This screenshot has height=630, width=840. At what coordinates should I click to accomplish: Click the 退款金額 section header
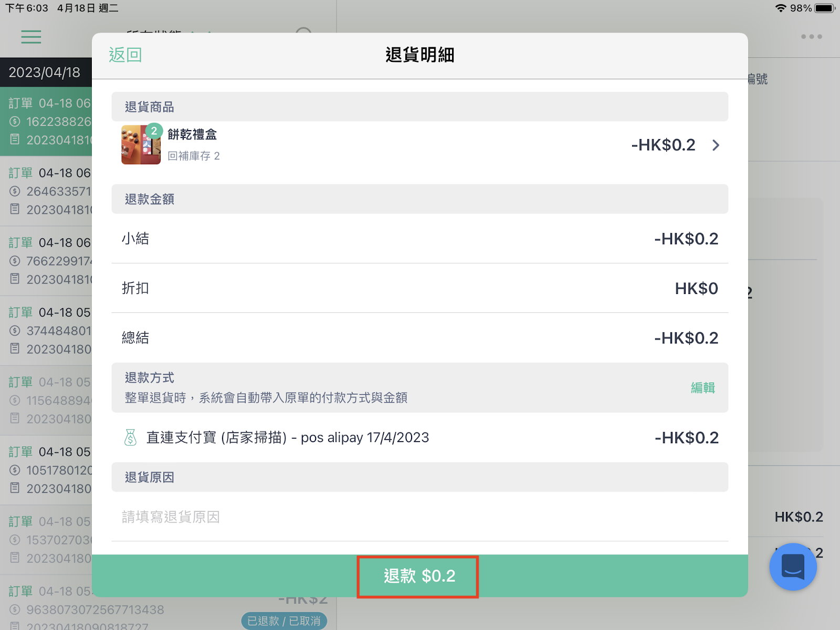[419, 199]
